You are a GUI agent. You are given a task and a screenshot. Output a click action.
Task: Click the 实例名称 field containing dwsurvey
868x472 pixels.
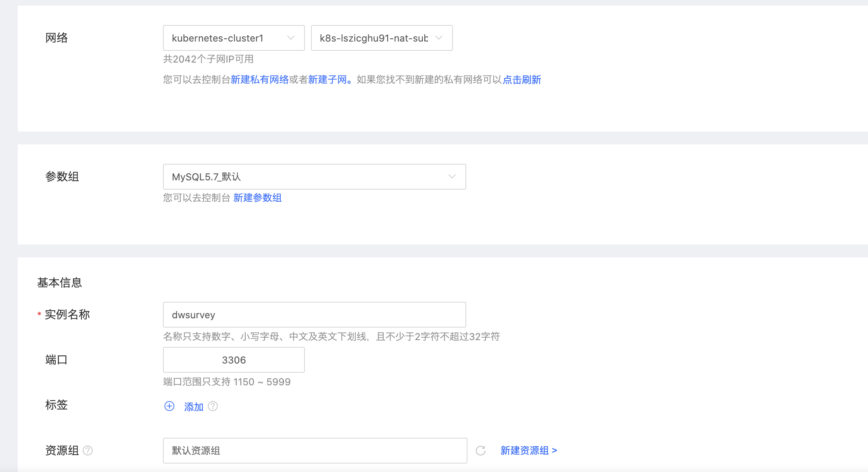(x=314, y=315)
